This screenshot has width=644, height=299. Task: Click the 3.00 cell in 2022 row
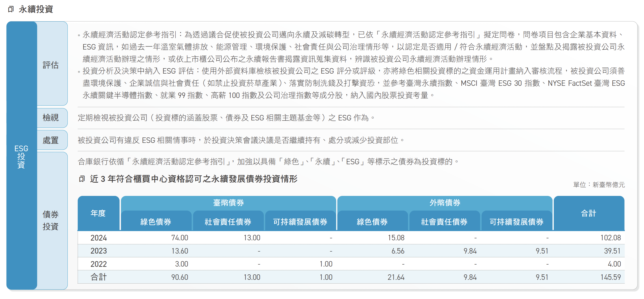(x=182, y=264)
